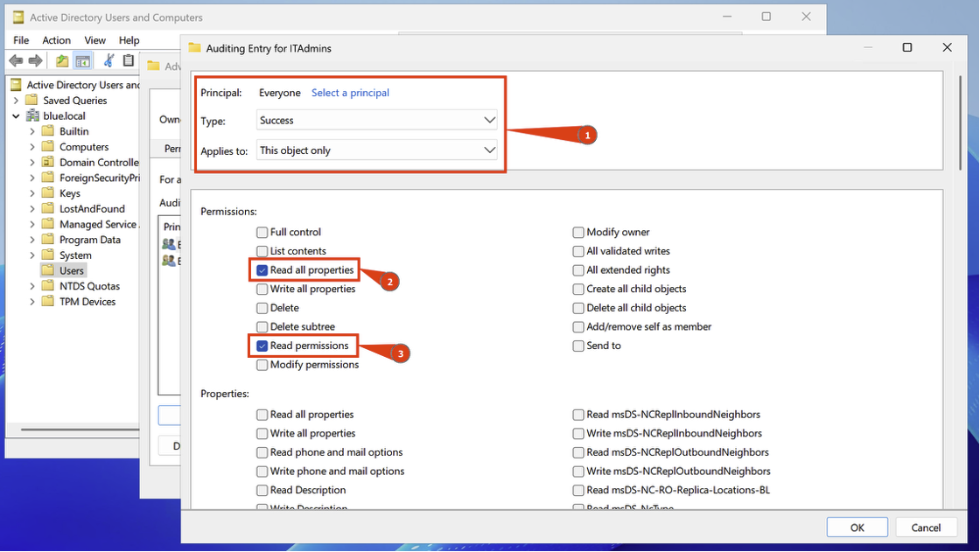Click the Forward arrow toolbar icon
The height and width of the screenshot is (552, 980).
pos(35,60)
